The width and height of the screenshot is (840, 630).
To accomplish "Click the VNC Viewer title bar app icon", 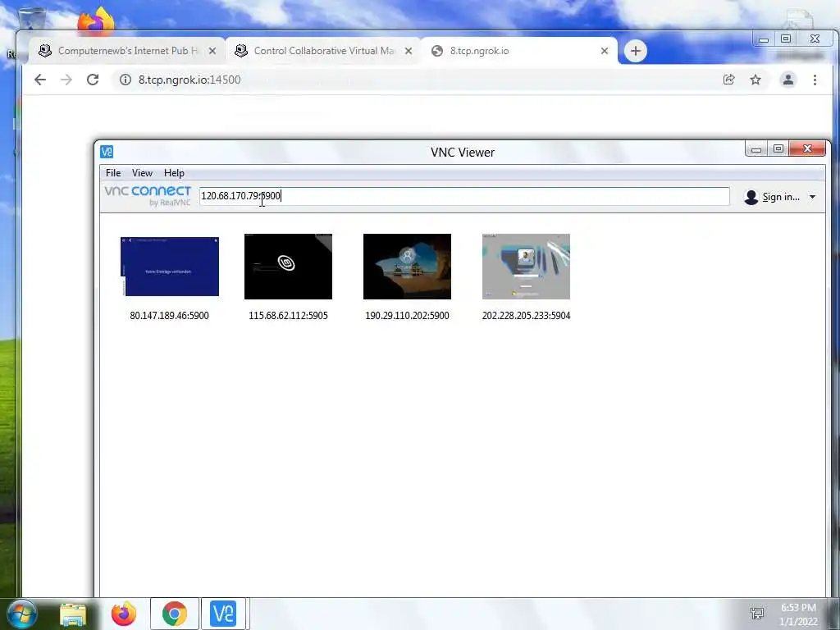I will coord(107,152).
